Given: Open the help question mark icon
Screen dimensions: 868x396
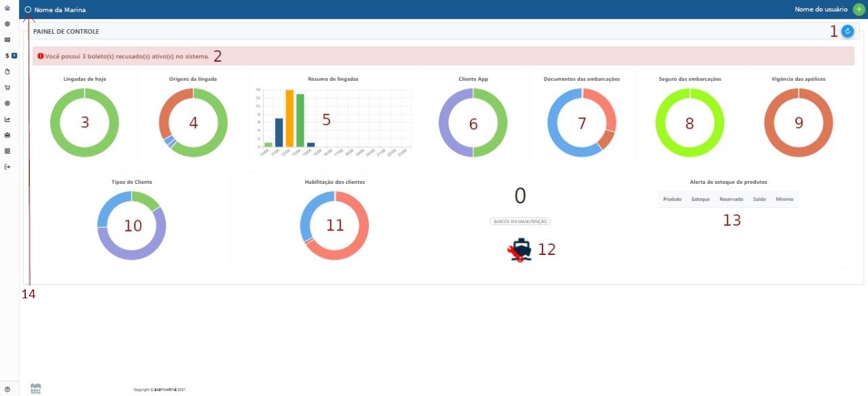Looking at the screenshot, I should tap(7, 389).
